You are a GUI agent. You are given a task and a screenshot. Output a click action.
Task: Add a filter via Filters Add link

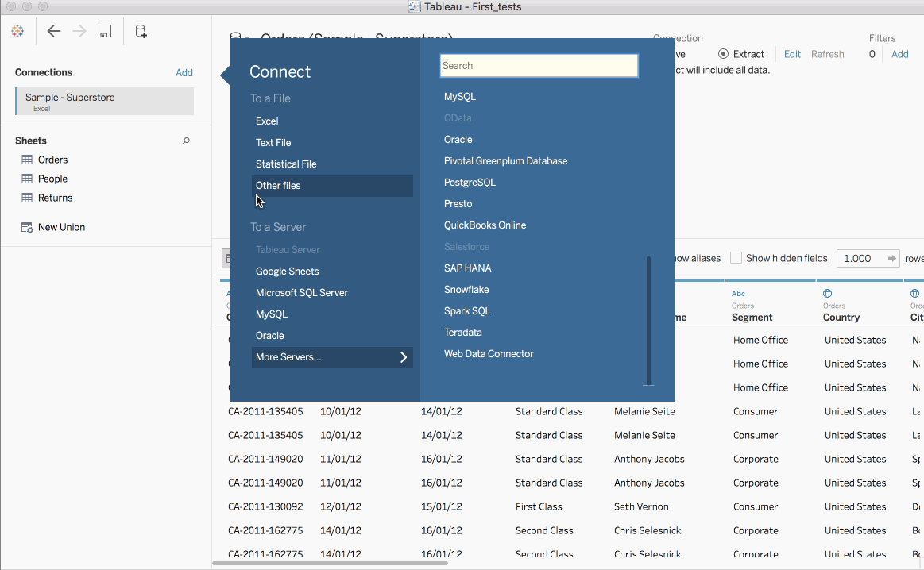899,54
